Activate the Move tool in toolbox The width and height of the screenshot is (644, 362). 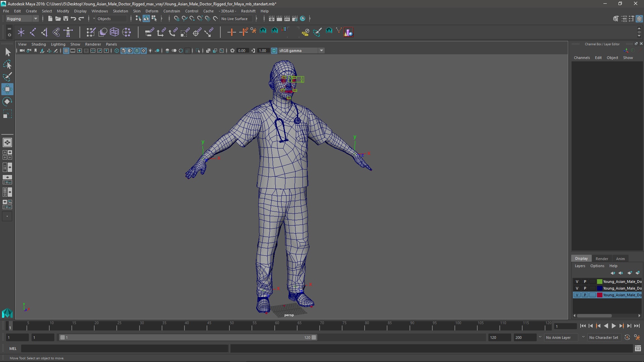pyautogui.click(x=7, y=89)
